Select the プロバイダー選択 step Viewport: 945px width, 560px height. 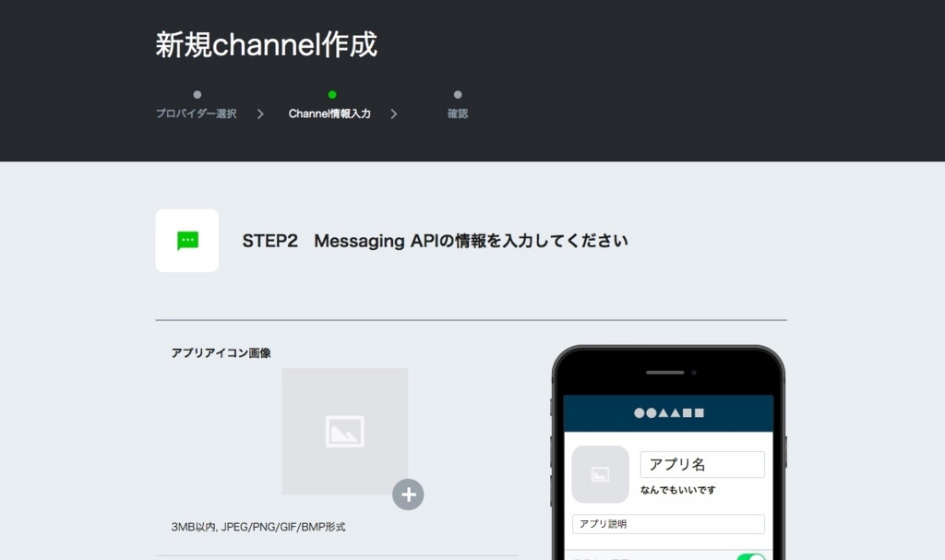[x=197, y=113]
